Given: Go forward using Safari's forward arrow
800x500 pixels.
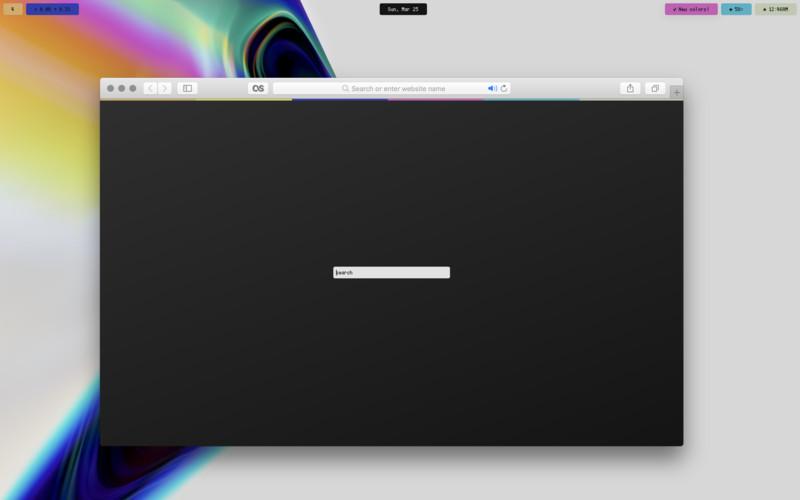Looking at the screenshot, I should coord(164,88).
